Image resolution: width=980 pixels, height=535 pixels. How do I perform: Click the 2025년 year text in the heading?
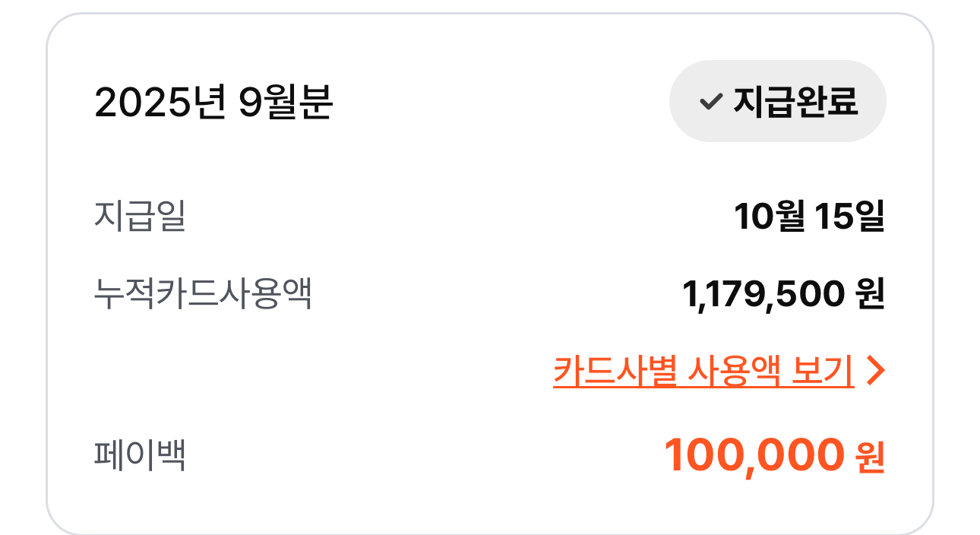point(160,103)
